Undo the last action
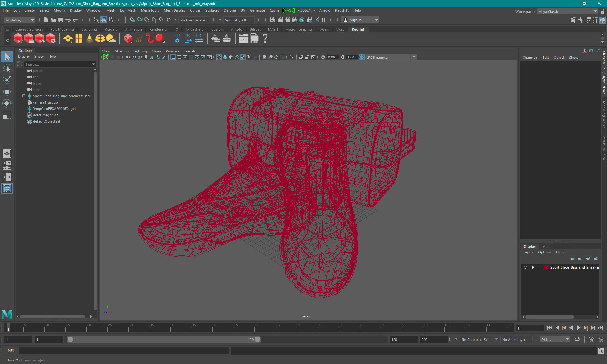Image resolution: width=607 pixels, height=364 pixels. coord(68,20)
